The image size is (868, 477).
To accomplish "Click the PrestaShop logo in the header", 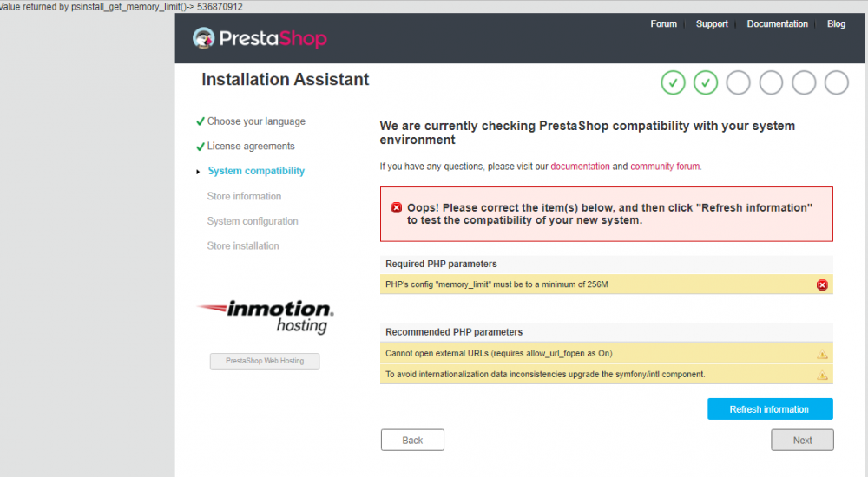I will coord(260,38).
